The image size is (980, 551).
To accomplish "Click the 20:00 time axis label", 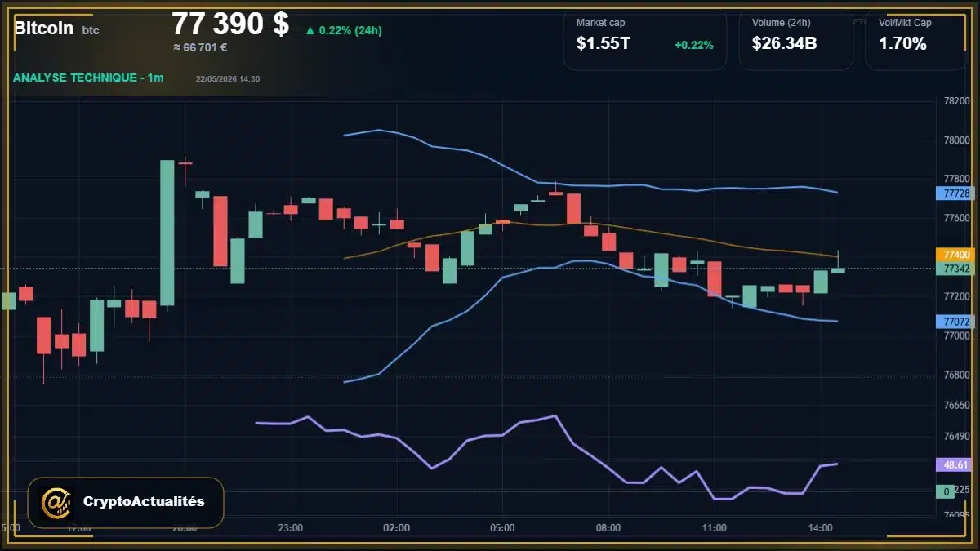I will click(185, 528).
